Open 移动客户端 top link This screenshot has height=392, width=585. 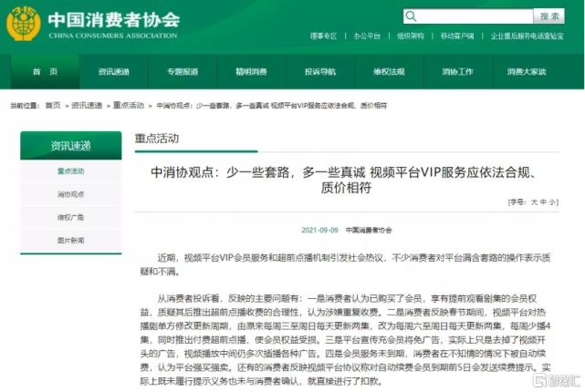[457, 36]
